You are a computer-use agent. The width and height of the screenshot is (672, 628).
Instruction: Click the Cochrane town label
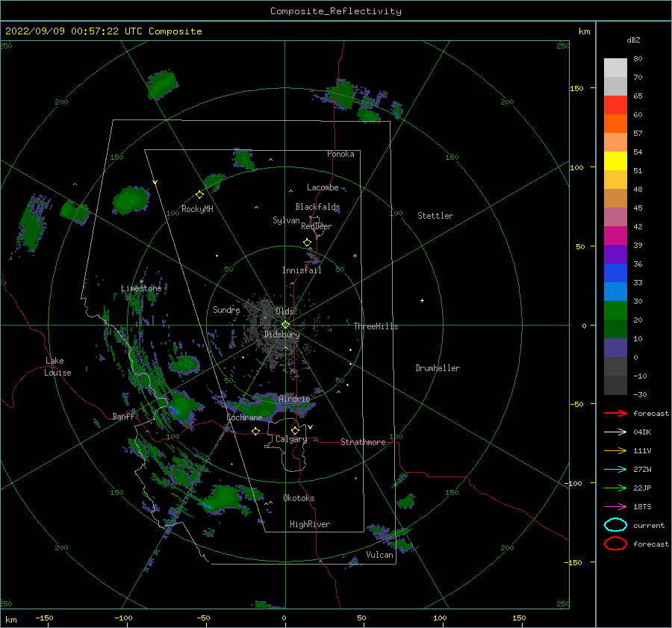[x=244, y=417]
